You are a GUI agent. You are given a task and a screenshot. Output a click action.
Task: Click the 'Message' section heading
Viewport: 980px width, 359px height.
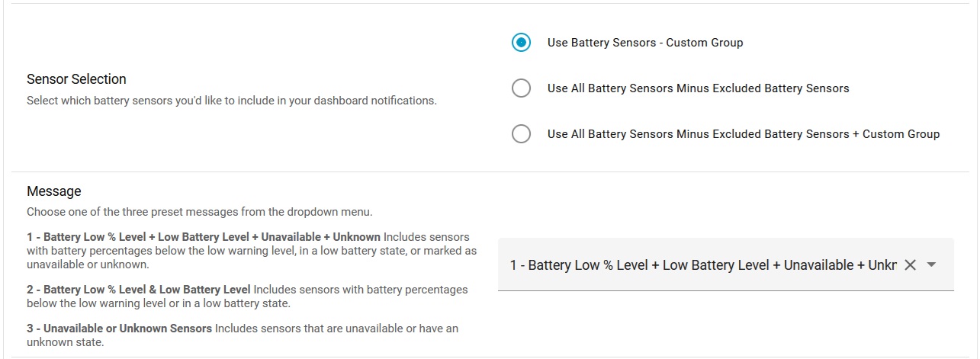click(x=53, y=191)
